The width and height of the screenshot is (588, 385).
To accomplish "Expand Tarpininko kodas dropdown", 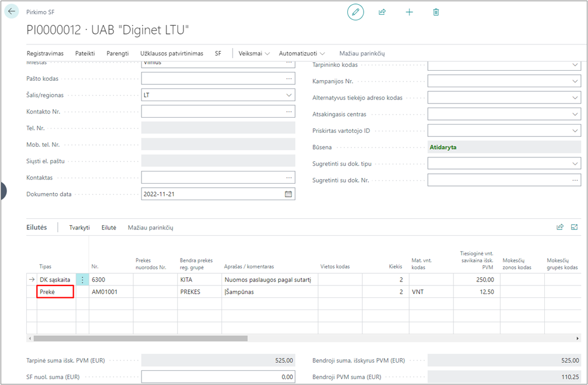I will tap(575, 65).
